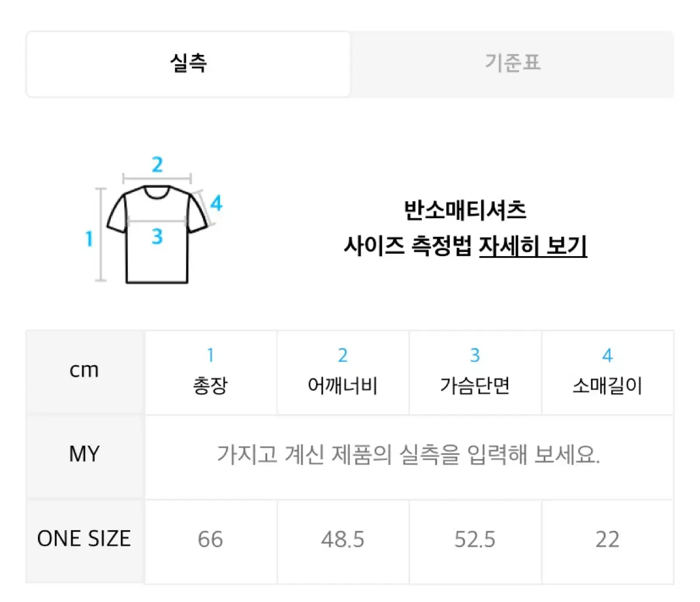Switch to the 실측 tab

(x=188, y=64)
